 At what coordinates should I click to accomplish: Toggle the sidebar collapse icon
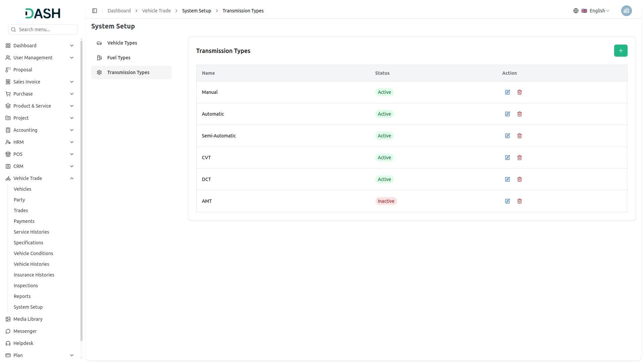click(95, 11)
